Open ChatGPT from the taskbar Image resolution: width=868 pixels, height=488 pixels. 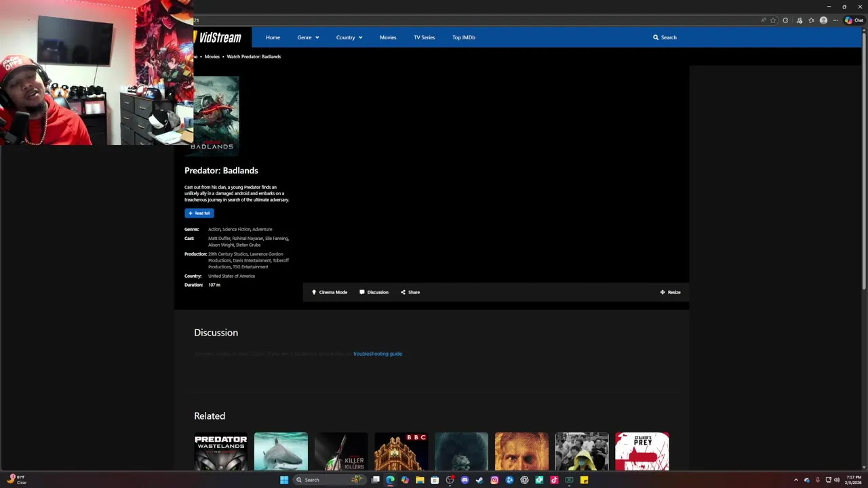[524, 480]
